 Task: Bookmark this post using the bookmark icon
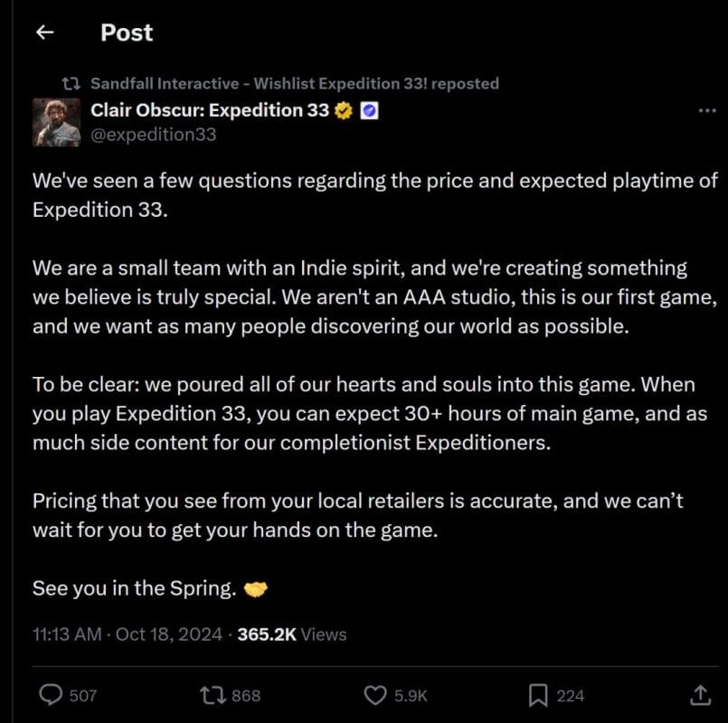(538, 695)
